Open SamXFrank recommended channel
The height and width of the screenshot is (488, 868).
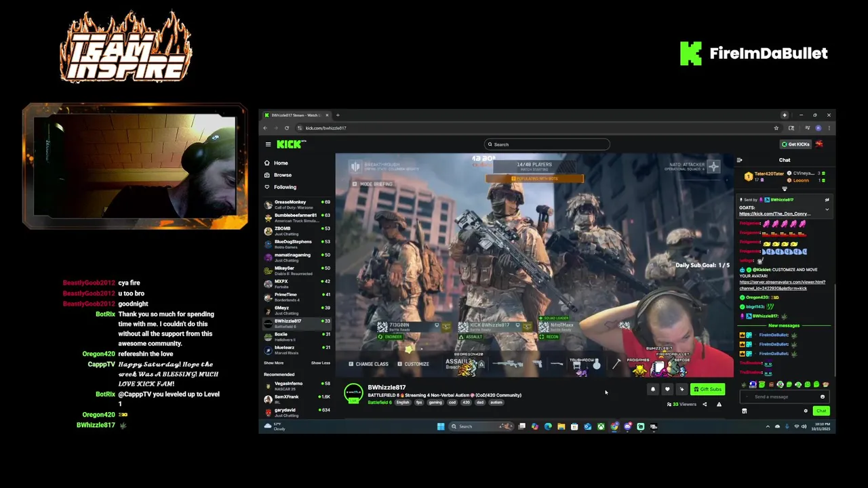(x=297, y=398)
